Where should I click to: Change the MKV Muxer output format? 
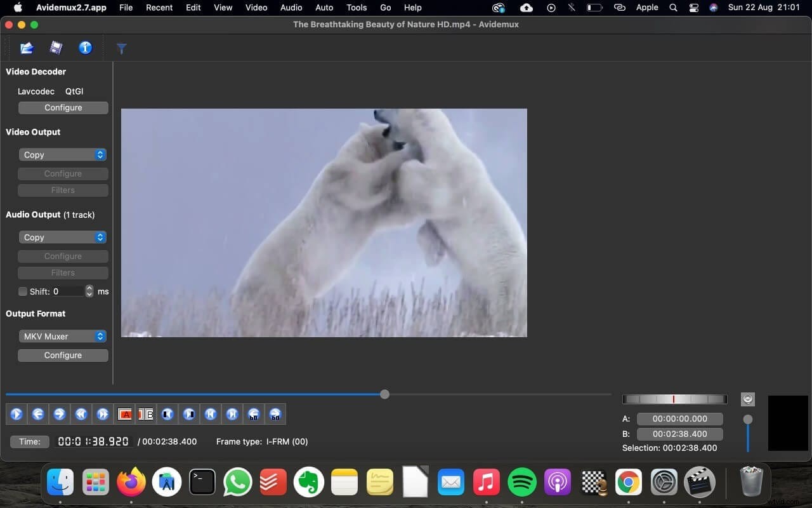coord(62,336)
